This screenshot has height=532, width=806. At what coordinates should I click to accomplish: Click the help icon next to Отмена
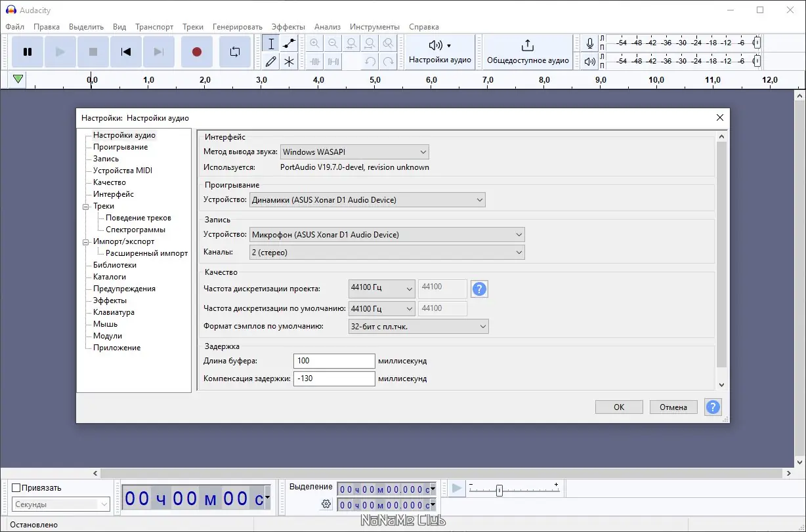[713, 407]
